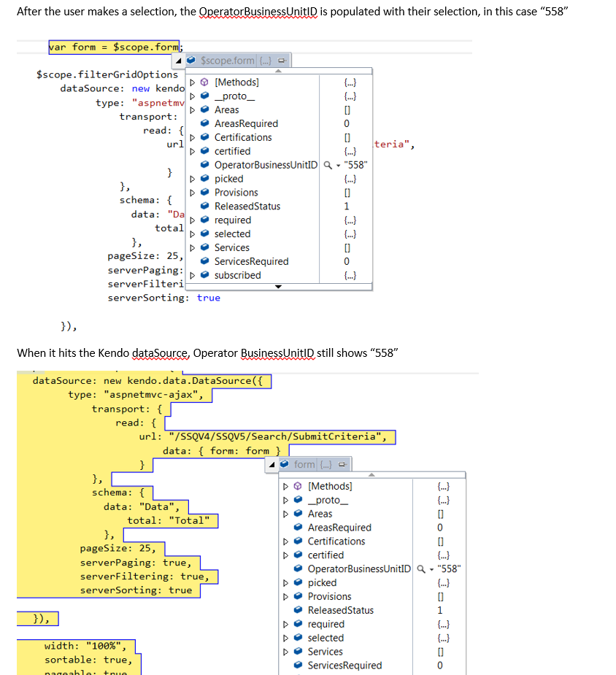Select "558" value in $scope.form datatip
This screenshot has width=616, height=675.
click(x=355, y=165)
